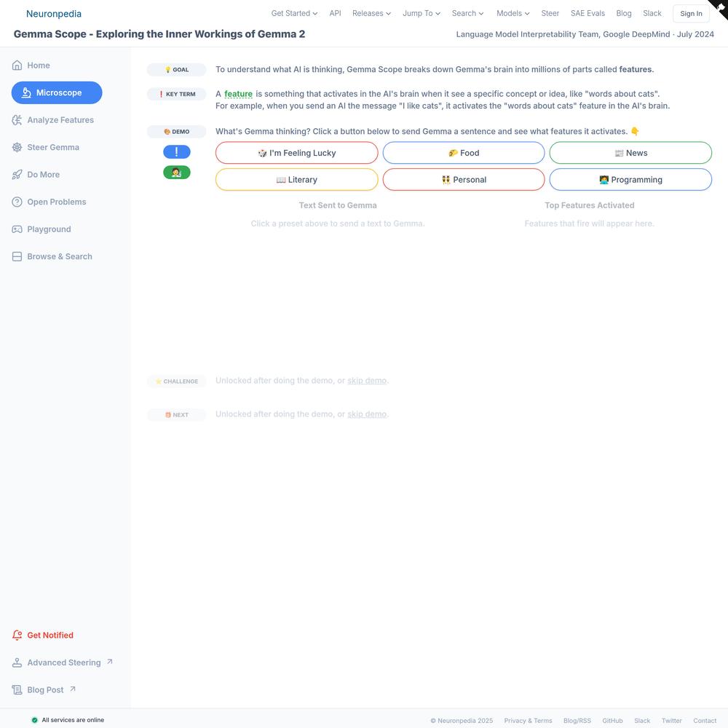Click the Get Notified link
The height and width of the screenshot is (728, 728).
tap(43, 635)
